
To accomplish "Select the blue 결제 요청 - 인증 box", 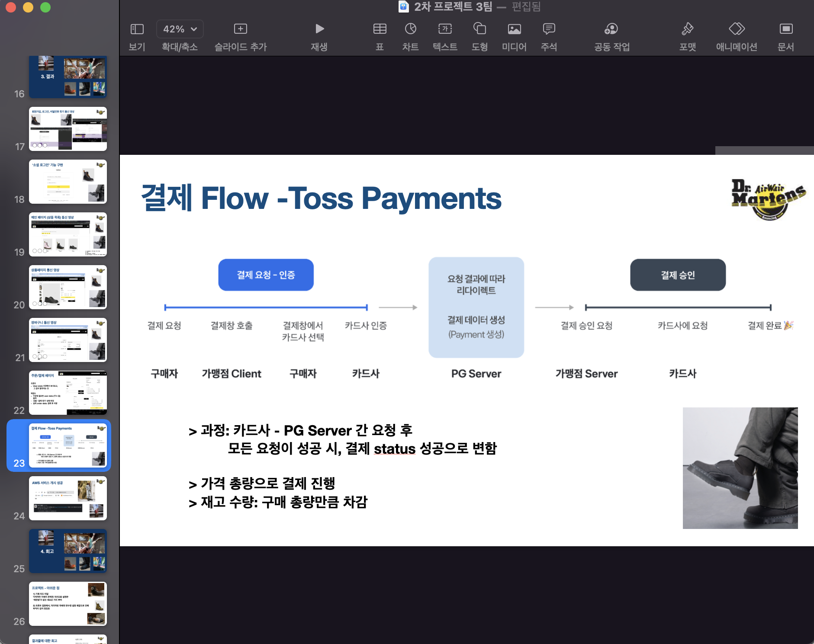I will [x=266, y=275].
